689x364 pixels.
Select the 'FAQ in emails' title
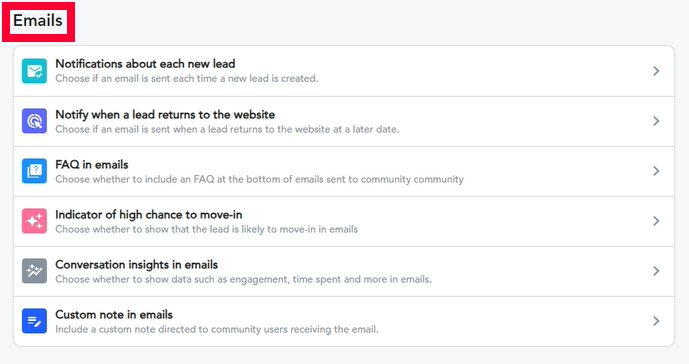92,164
